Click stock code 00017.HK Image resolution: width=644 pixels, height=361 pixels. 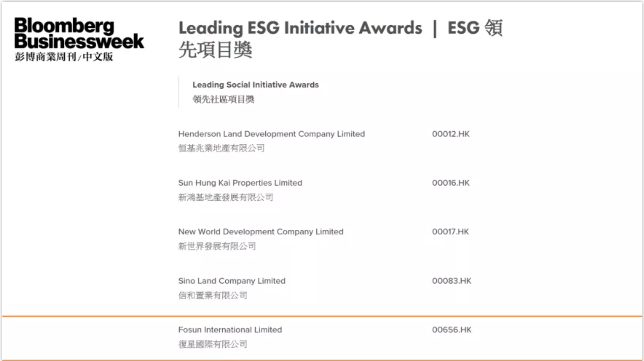451,232
